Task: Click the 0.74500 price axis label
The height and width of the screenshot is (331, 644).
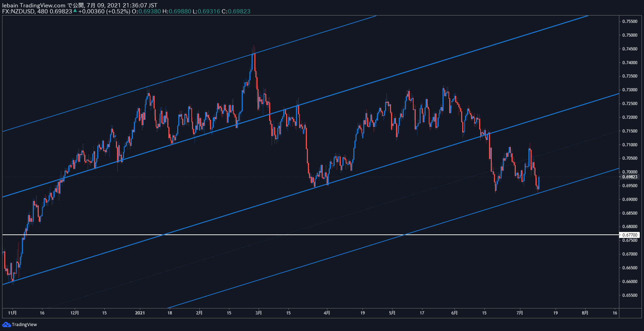Action: click(x=630, y=49)
